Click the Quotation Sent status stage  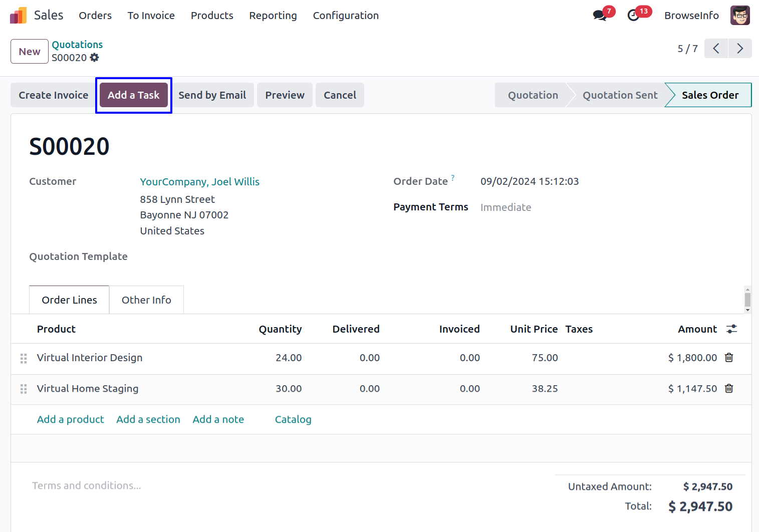(x=620, y=95)
